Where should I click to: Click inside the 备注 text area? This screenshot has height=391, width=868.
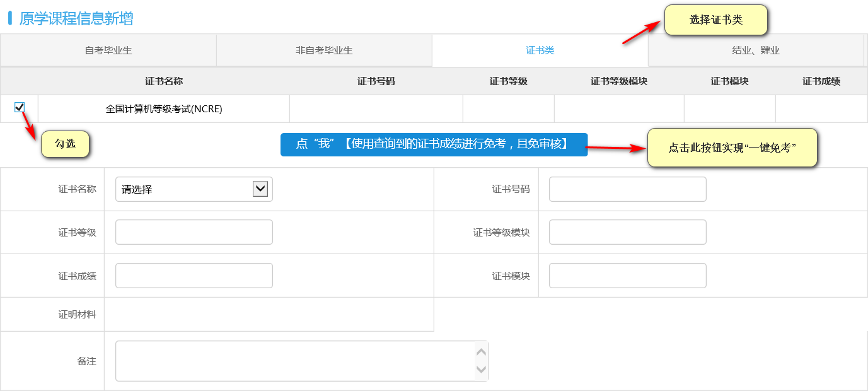[x=294, y=361]
